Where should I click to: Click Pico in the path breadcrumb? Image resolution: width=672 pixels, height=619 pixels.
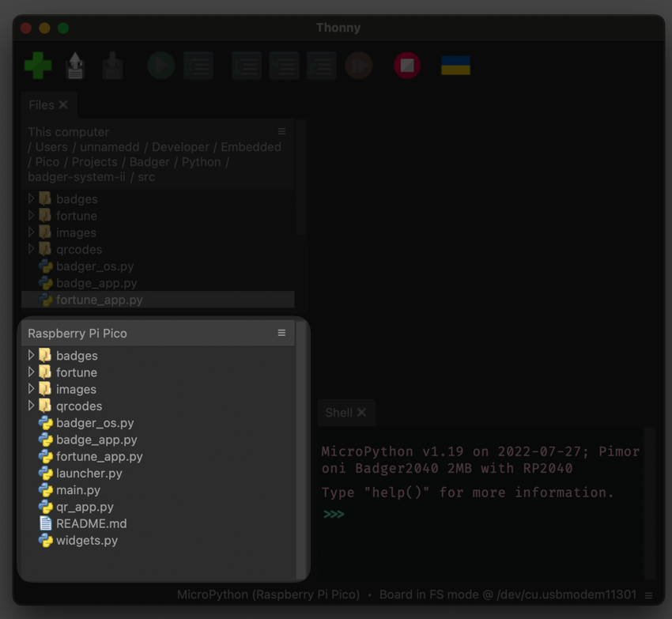tap(47, 162)
